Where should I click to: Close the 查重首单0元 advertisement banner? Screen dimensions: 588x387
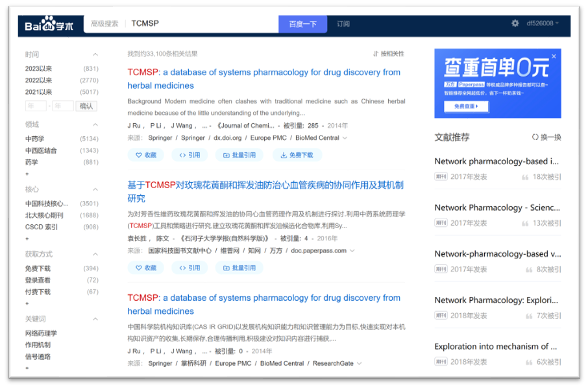tap(554, 56)
